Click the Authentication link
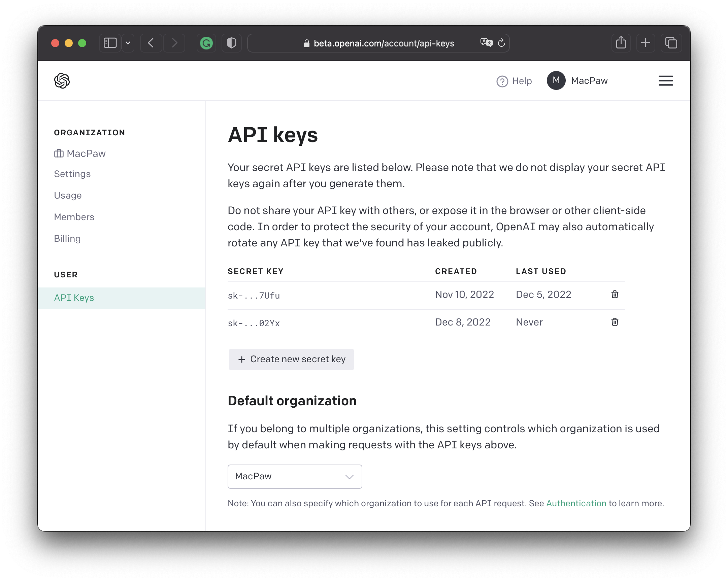This screenshot has width=728, height=581. (x=574, y=503)
